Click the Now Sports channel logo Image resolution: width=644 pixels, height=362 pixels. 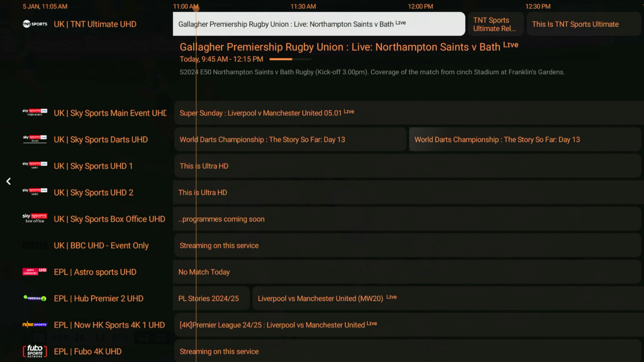pyautogui.click(x=35, y=324)
